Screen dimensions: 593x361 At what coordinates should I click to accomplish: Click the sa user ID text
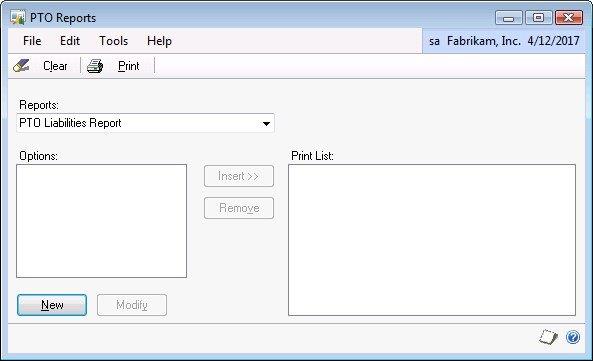point(434,41)
